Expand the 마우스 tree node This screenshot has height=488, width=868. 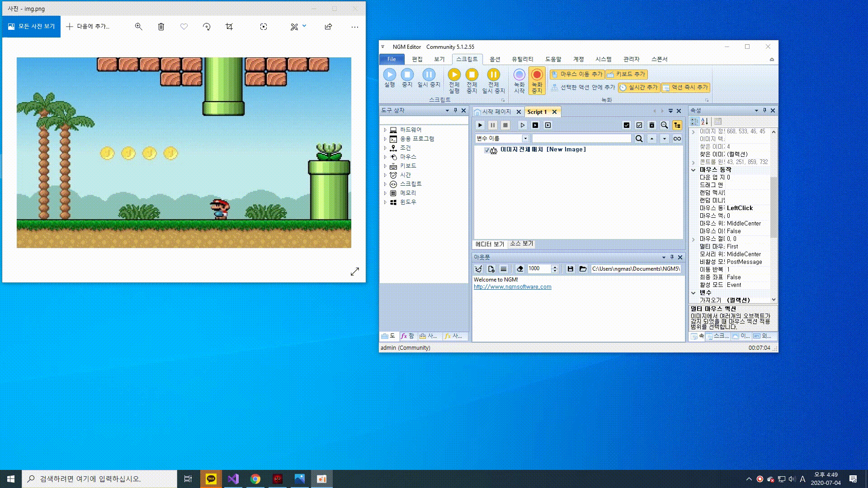pos(385,157)
